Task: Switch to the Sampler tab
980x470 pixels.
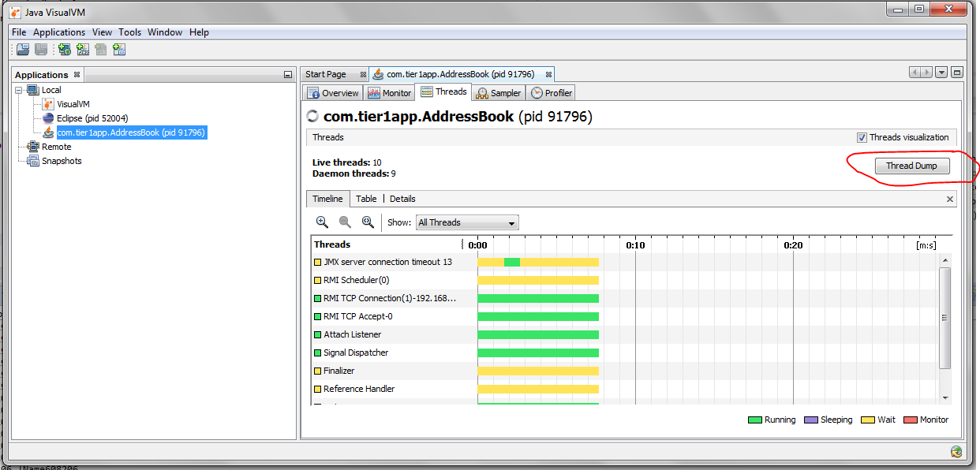Action: 498,93
